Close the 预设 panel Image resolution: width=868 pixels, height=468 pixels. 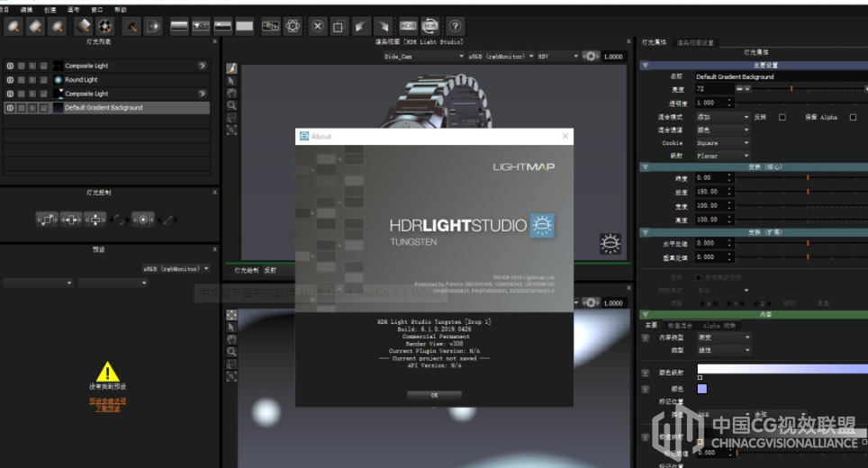coord(215,249)
